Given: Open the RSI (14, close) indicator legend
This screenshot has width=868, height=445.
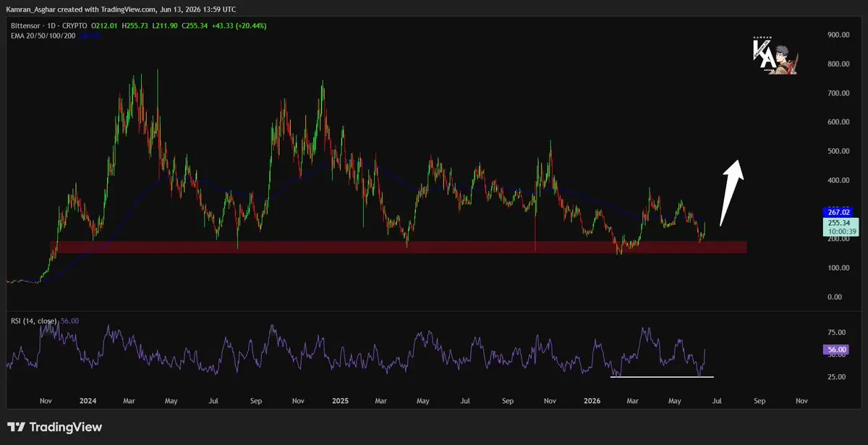Looking at the screenshot, I should click(32, 321).
